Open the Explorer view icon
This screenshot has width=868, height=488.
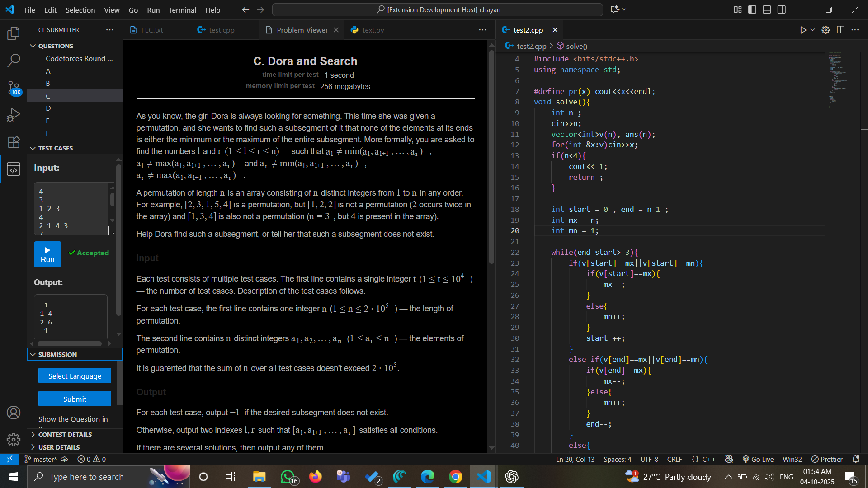[14, 33]
